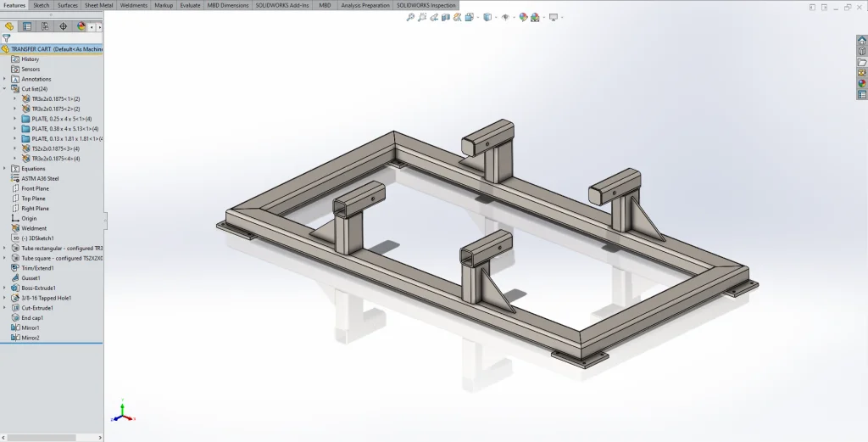Expand TR3x2x0.1875<1>(2) cut list item

15,98
